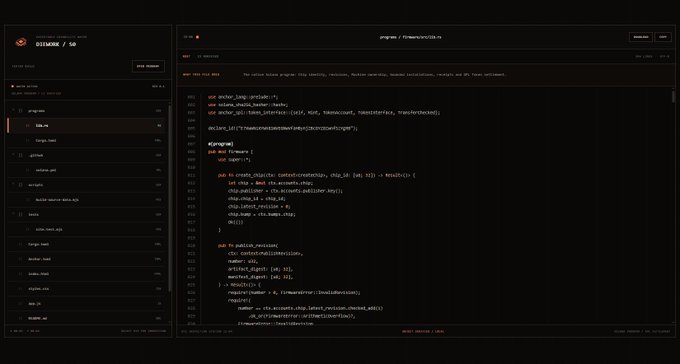Click the Open Program button
This screenshot has width=680, height=364.
click(148, 66)
